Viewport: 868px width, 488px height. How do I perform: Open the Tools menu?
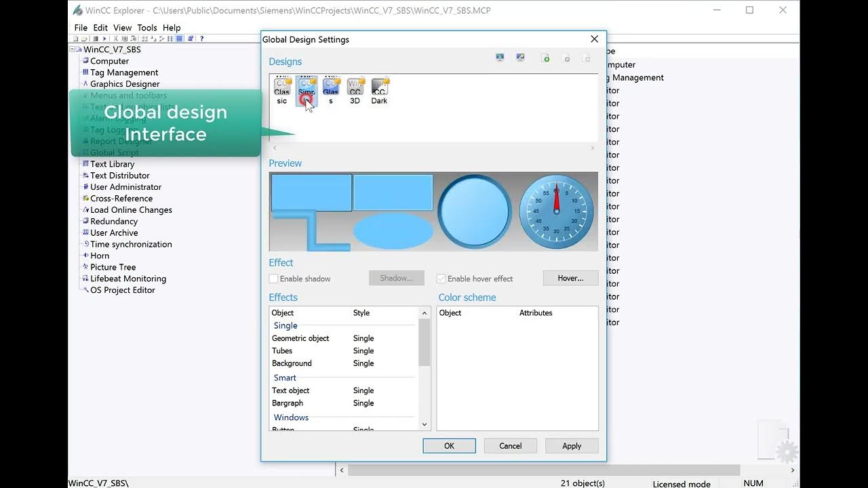click(x=147, y=28)
